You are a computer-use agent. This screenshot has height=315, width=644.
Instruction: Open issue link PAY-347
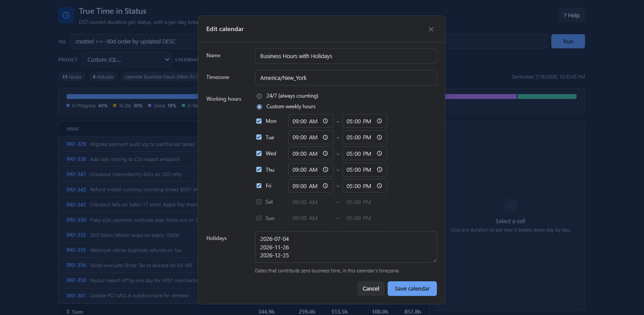click(x=76, y=205)
